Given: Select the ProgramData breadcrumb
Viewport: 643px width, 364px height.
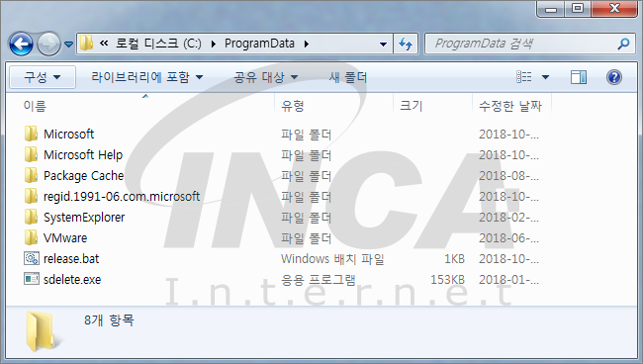Looking at the screenshot, I should 259,44.
